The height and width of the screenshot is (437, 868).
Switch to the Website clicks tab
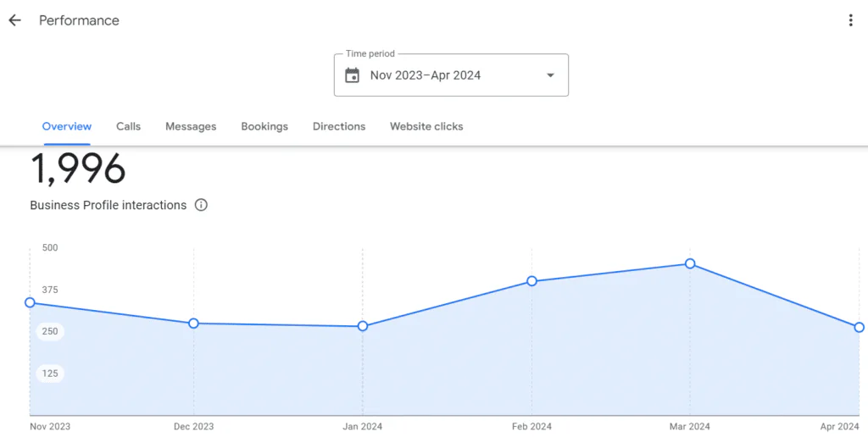[x=426, y=126]
